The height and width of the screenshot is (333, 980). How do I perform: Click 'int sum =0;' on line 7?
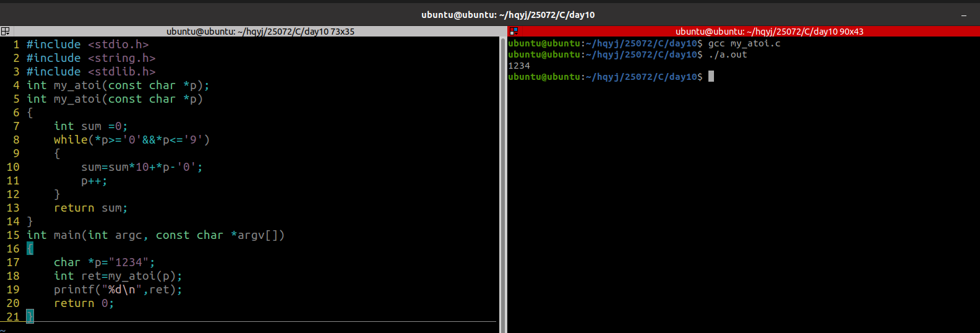point(91,126)
